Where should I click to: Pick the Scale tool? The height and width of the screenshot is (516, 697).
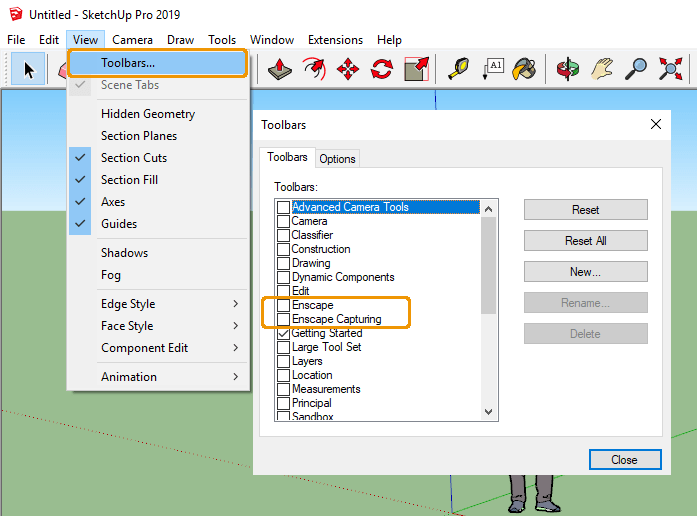click(x=417, y=69)
